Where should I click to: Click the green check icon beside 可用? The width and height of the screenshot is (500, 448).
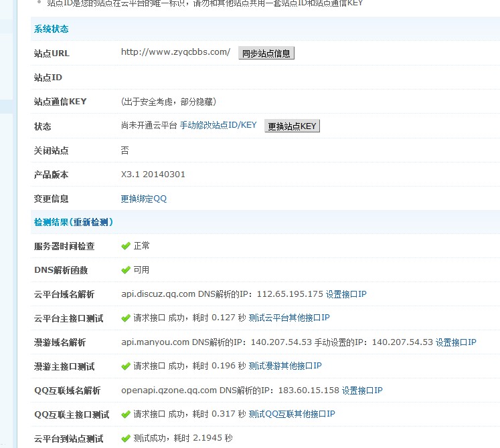coord(126,270)
